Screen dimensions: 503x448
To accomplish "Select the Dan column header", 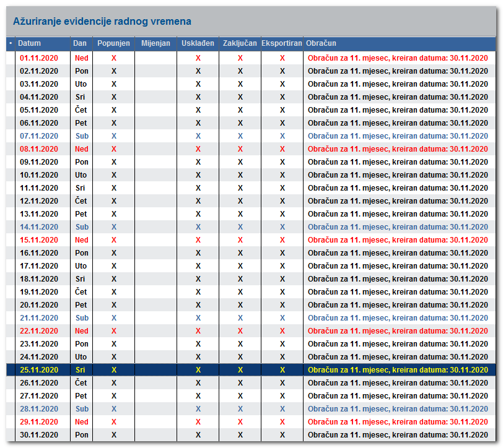I will point(82,43).
